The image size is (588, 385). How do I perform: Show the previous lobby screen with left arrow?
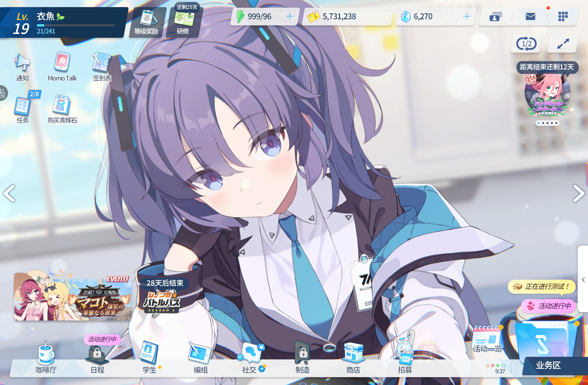10,193
